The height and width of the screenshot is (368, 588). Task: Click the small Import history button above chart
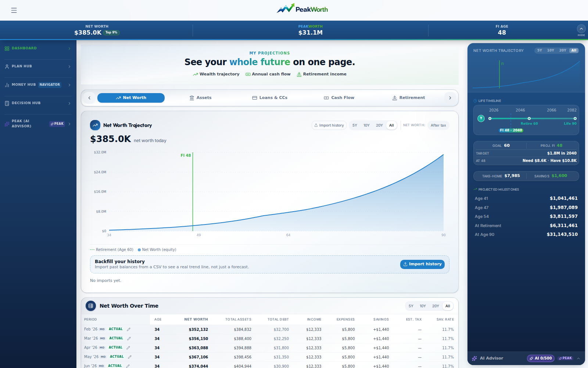coord(329,125)
